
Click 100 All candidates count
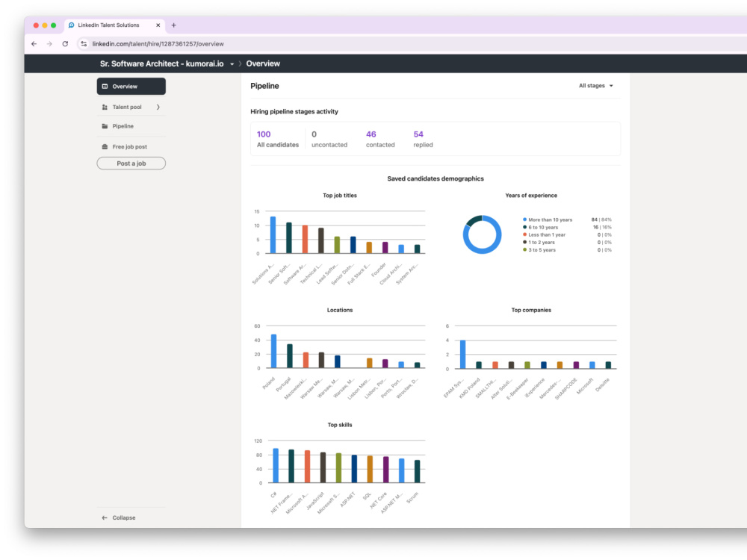277,139
